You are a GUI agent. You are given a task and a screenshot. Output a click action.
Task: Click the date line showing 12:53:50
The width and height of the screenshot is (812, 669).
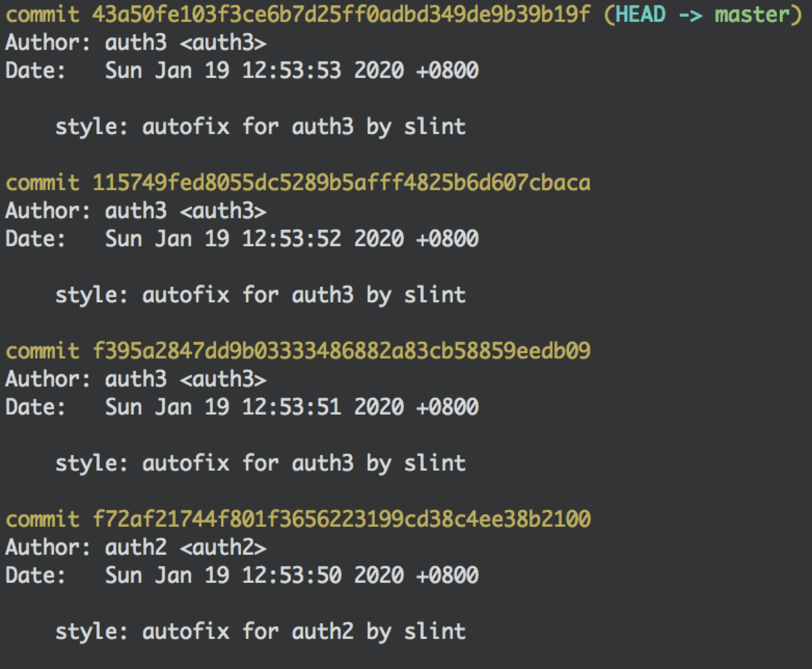click(x=241, y=576)
